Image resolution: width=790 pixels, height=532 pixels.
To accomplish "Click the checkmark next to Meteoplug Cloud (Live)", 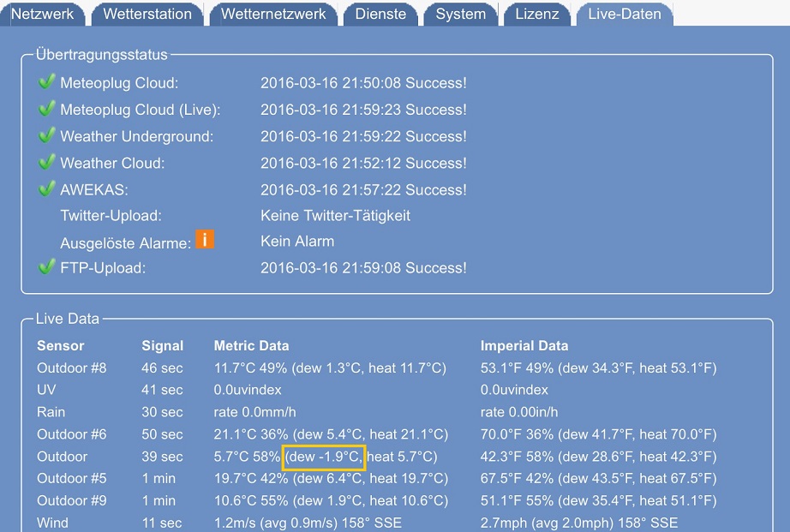I will click(46, 110).
